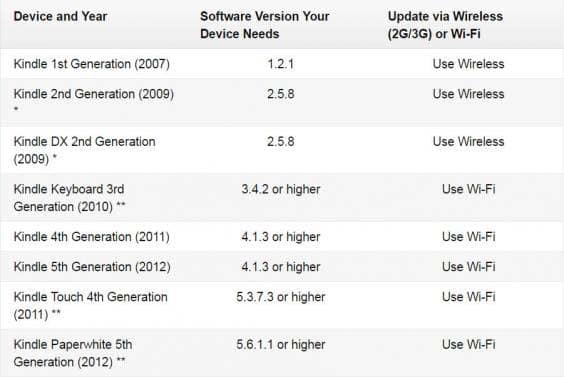This screenshot has width=564, height=377.
Task: Click version 3.4.2 or higher
Action: pyautogui.click(x=281, y=189)
